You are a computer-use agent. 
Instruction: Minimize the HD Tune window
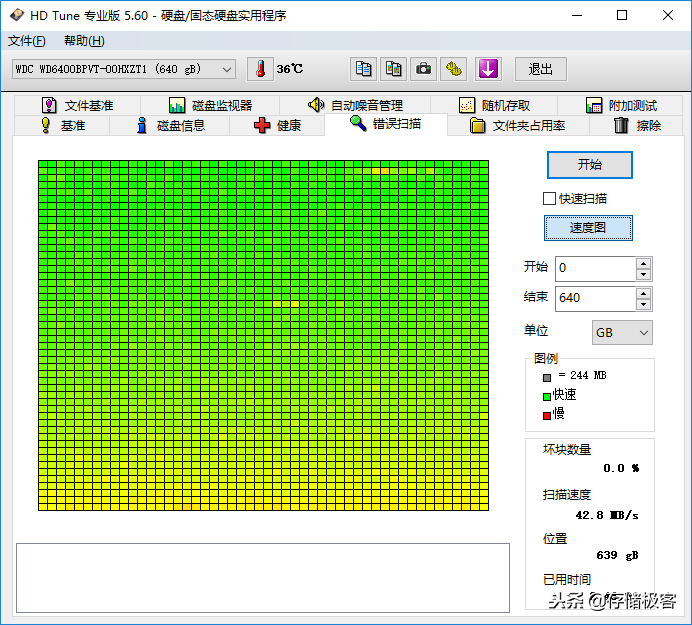tap(577, 15)
